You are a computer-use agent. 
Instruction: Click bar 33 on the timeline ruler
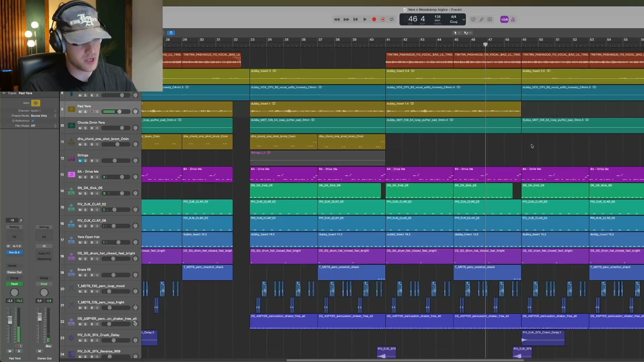point(253,40)
